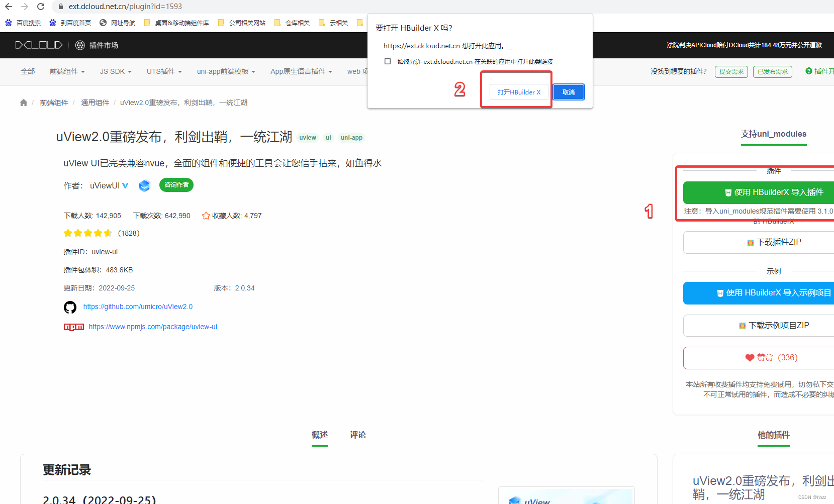Click the uni-app tag
The height and width of the screenshot is (504, 834).
coord(351,138)
